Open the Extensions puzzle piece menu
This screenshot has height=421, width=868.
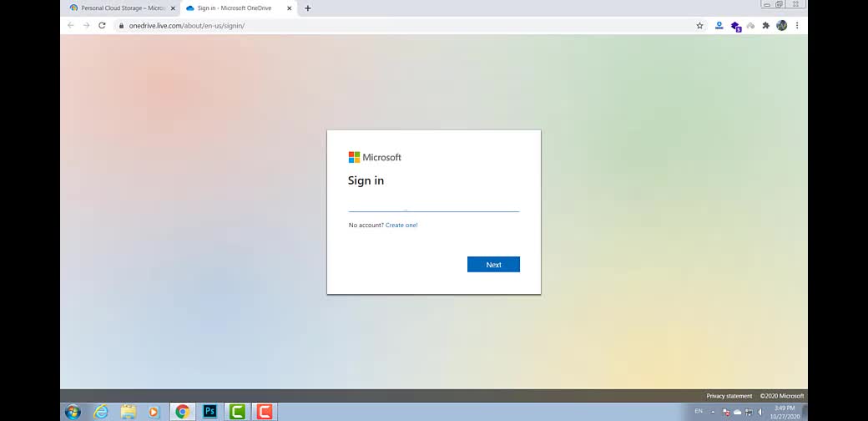pos(765,26)
